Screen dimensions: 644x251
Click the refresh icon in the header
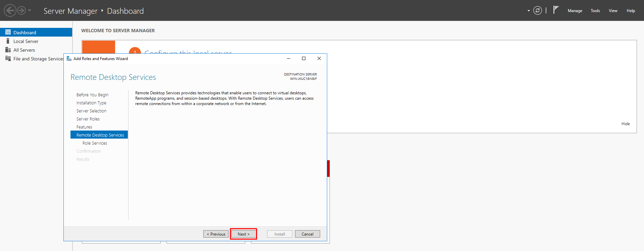pyautogui.click(x=538, y=11)
